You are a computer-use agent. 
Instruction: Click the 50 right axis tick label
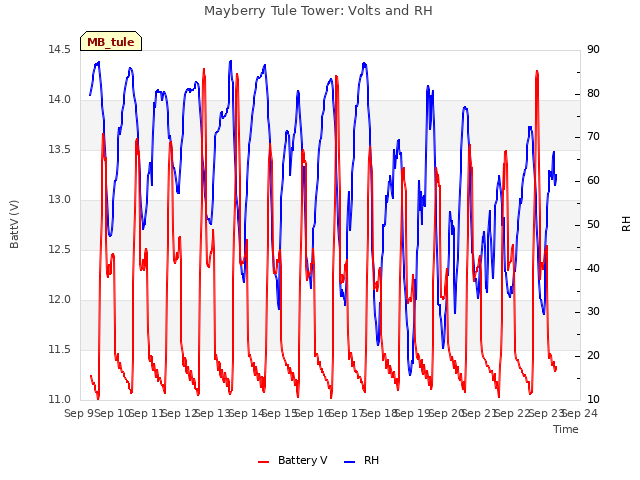[593, 224]
